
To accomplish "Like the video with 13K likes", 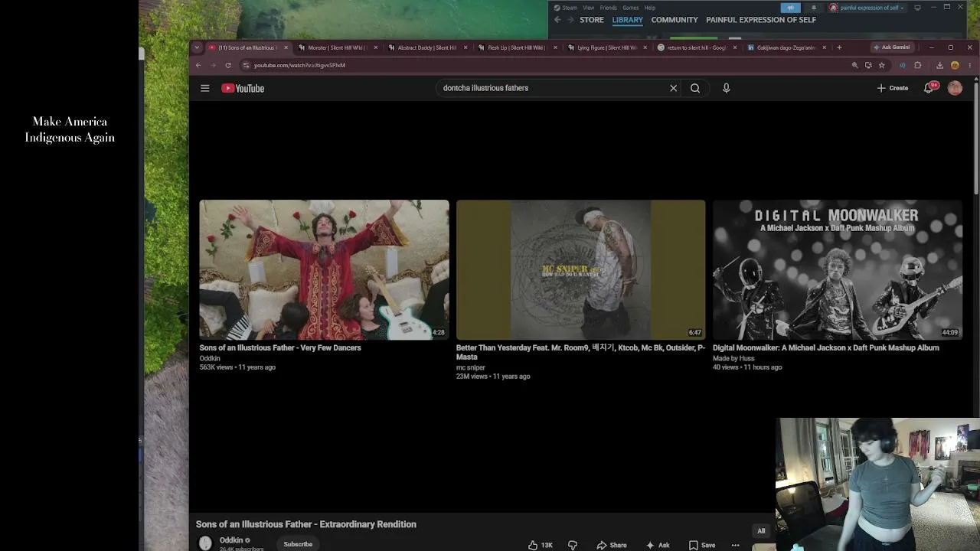I will click(x=541, y=545).
